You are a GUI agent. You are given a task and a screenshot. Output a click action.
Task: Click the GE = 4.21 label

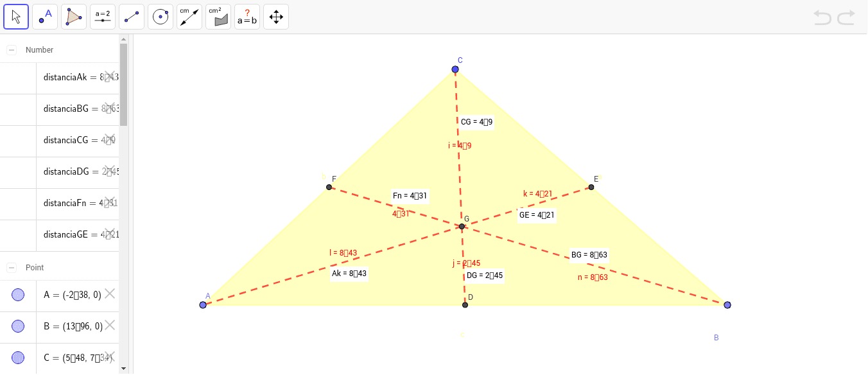tap(537, 215)
